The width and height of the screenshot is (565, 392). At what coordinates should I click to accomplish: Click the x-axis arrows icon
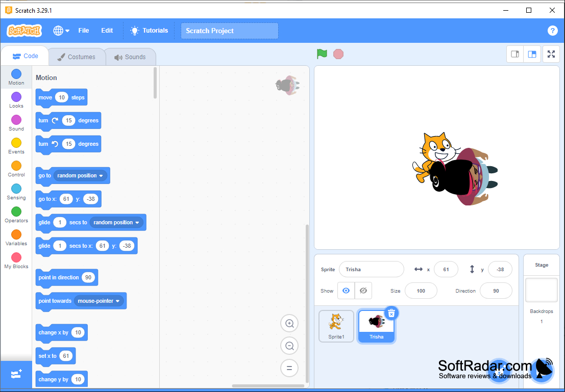419,269
